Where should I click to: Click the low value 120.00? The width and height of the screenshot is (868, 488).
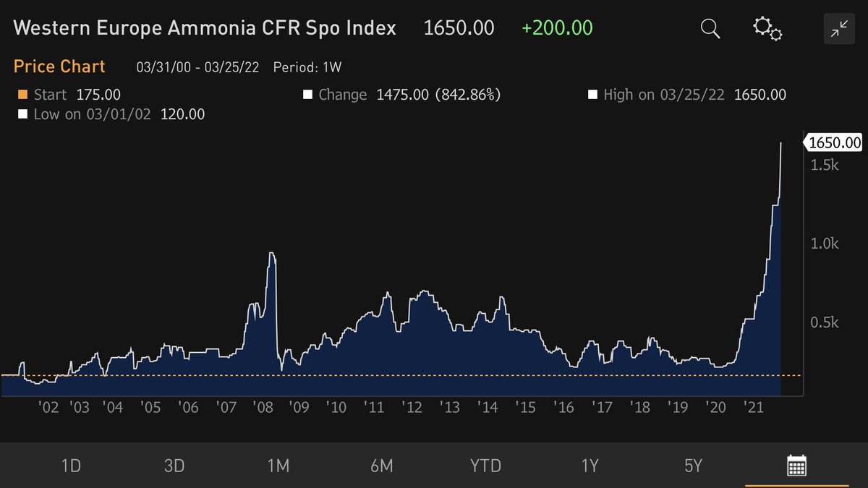[x=182, y=114]
